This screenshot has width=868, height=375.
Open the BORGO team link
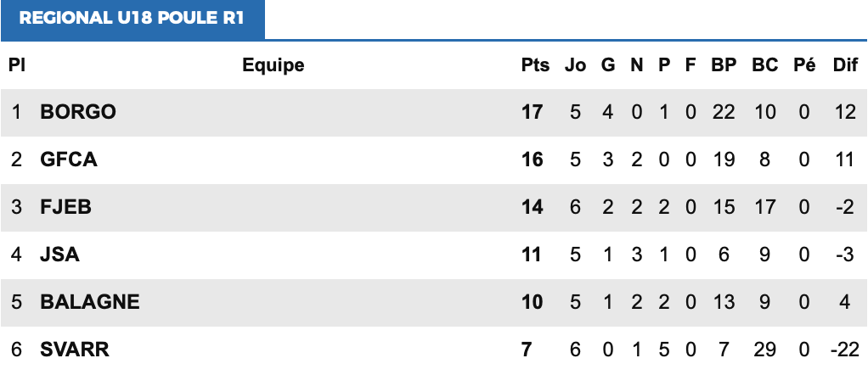tap(78, 112)
